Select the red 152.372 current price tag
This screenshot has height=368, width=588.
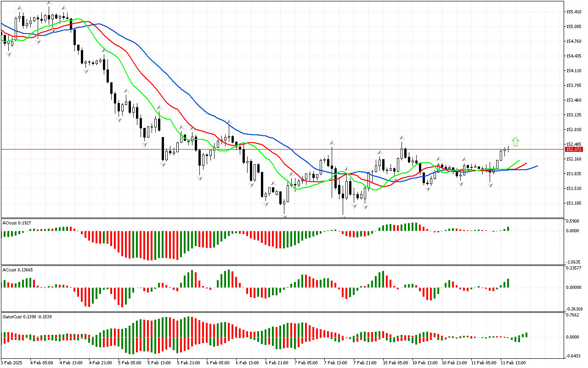[x=574, y=149]
